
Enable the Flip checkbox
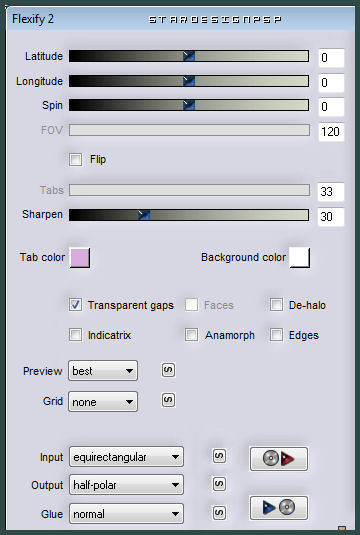point(75,159)
